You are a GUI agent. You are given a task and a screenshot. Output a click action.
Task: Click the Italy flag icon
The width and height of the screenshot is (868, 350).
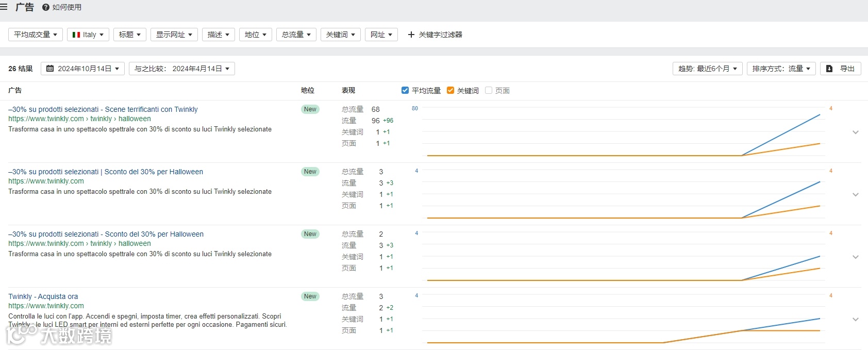[x=76, y=35]
